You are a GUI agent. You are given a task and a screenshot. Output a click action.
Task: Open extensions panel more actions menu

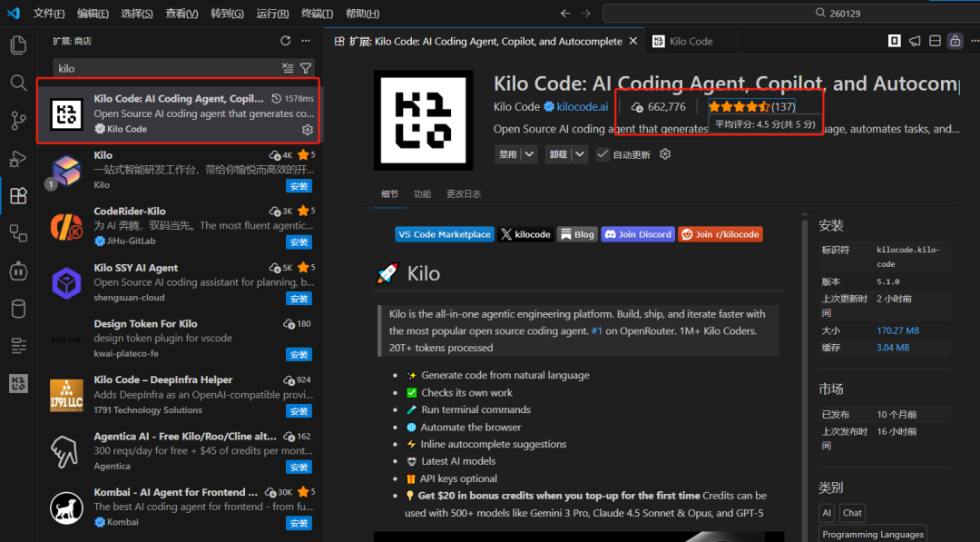pyautogui.click(x=306, y=41)
